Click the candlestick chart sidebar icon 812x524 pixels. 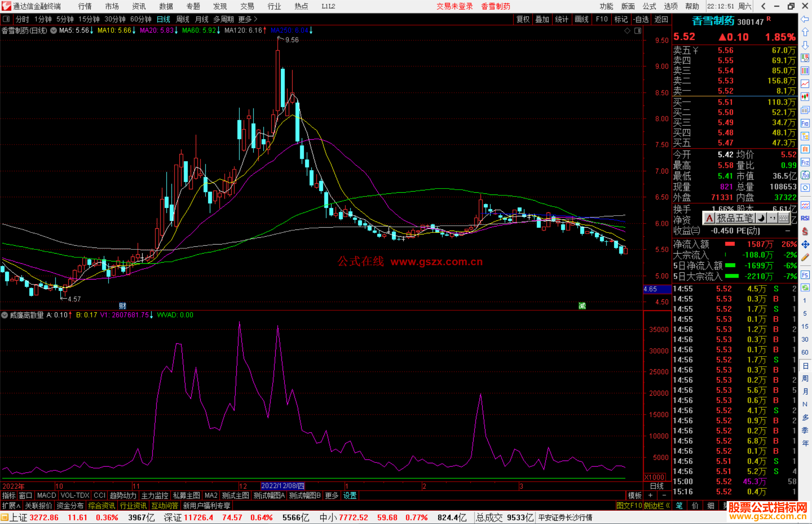(805, 97)
